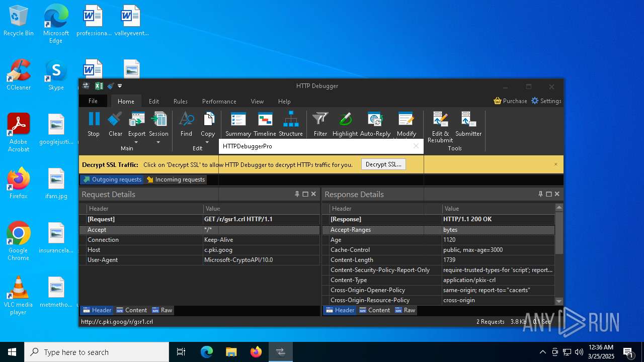Click the HTTP Debugger app icon in title bar

pyautogui.click(x=86, y=86)
